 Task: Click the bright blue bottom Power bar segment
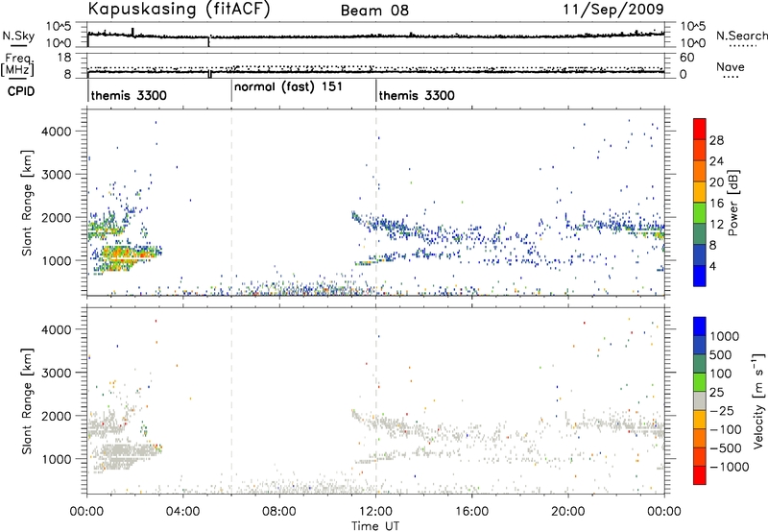700,276
